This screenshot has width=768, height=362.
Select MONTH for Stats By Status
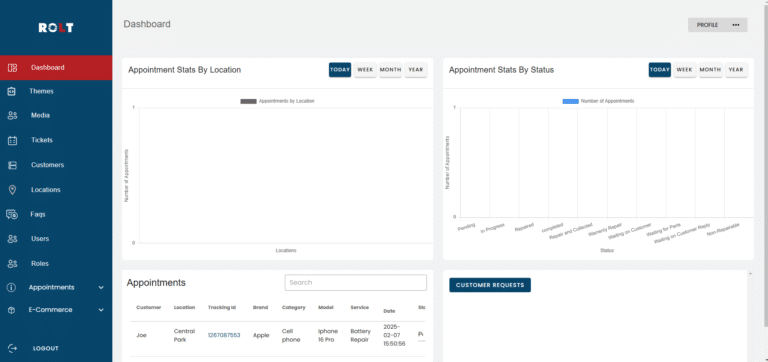[x=710, y=70]
